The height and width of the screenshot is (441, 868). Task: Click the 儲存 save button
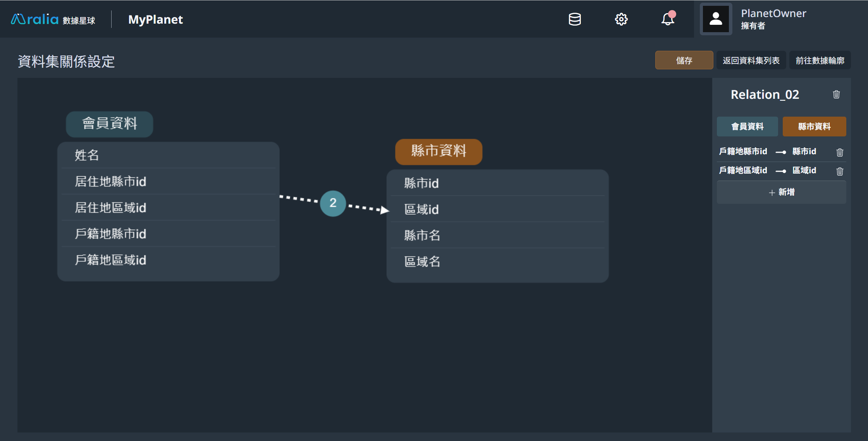pos(684,60)
